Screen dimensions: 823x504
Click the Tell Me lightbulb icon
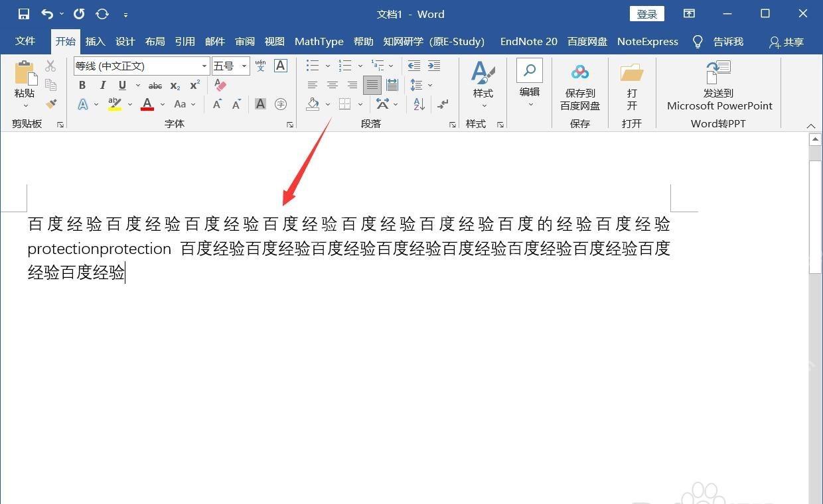click(698, 42)
